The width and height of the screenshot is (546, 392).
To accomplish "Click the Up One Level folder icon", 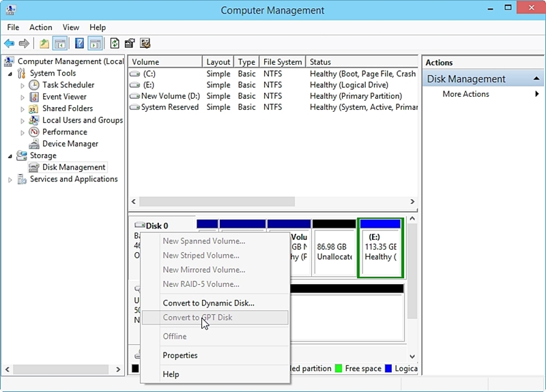I will [44, 44].
